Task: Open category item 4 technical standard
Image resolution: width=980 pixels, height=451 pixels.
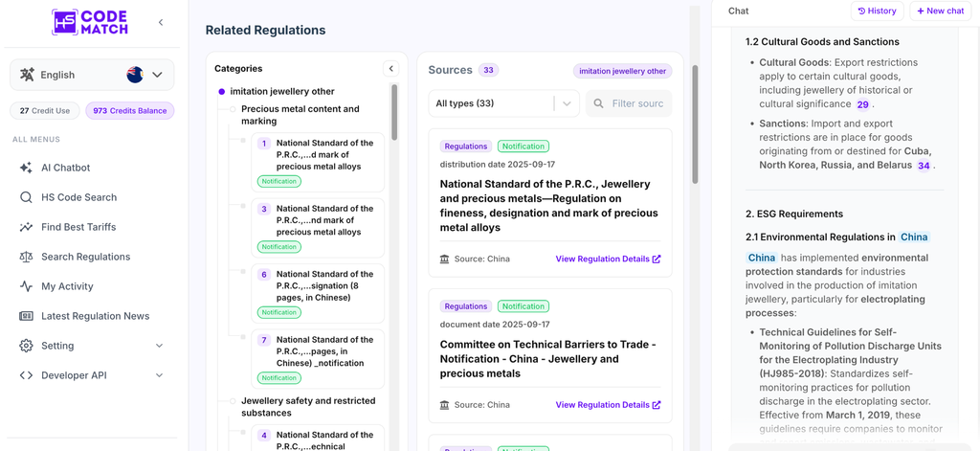Action: (318, 438)
